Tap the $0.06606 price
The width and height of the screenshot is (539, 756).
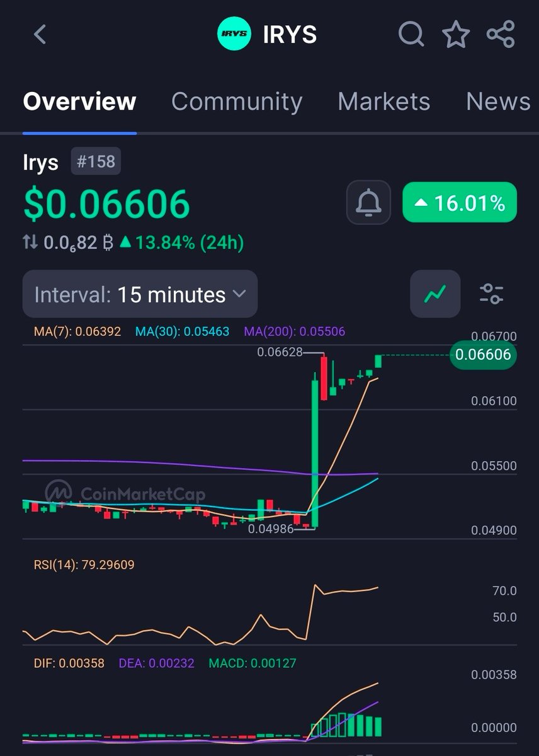[106, 204]
